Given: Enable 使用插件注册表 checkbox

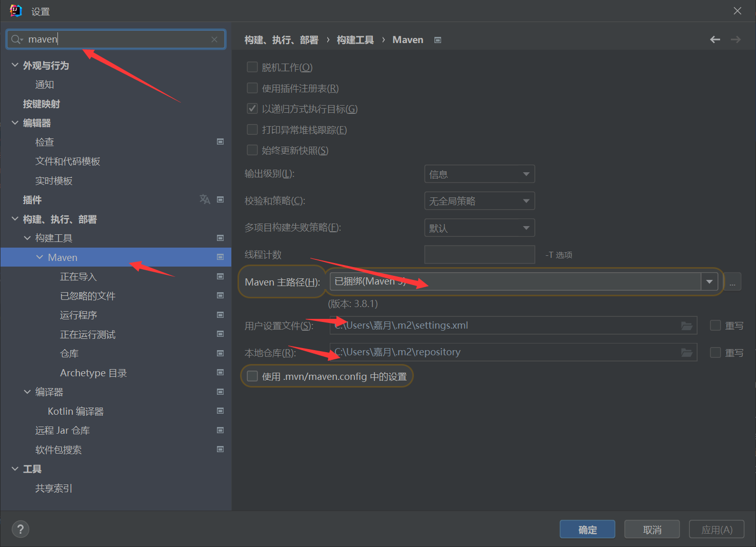Looking at the screenshot, I should (x=252, y=88).
